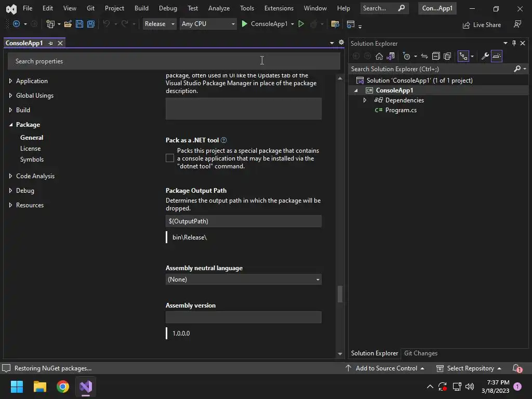The height and width of the screenshot is (399, 532).
Task: Click the Find in Files folder icon
Action: pyautogui.click(x=335, y=24)
